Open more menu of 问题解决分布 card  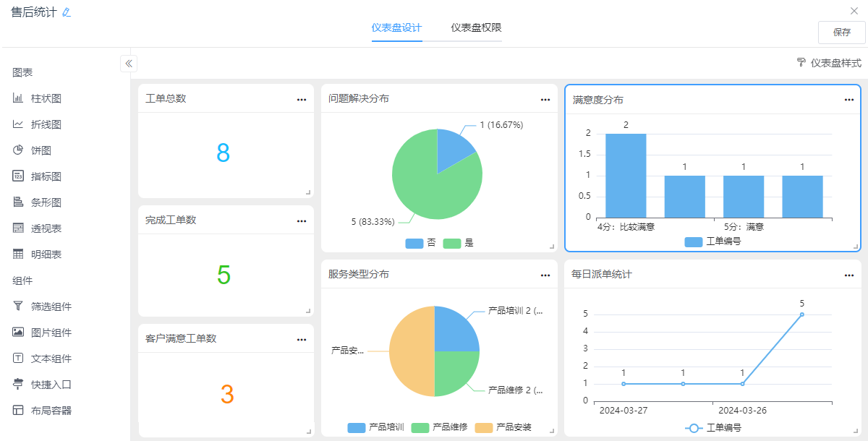(545, 100)
